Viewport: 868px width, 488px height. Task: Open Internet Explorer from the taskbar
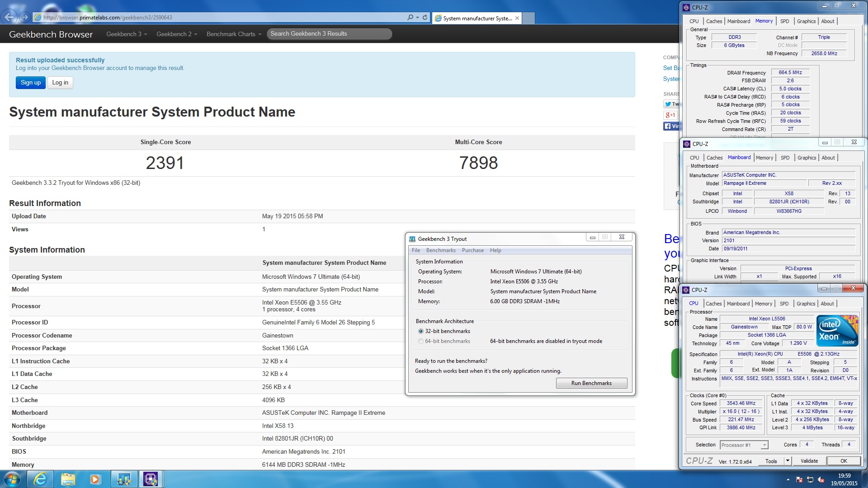[41, 479]
